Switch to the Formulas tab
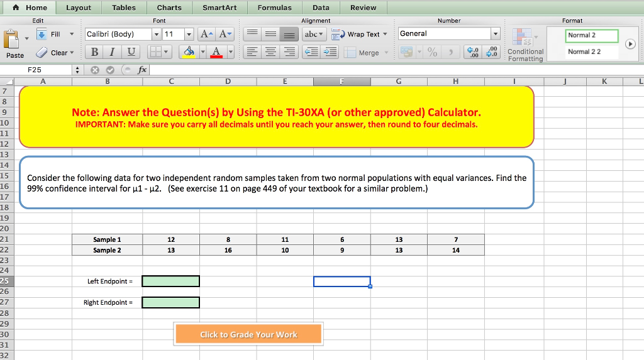 click(x=274, y=8)
